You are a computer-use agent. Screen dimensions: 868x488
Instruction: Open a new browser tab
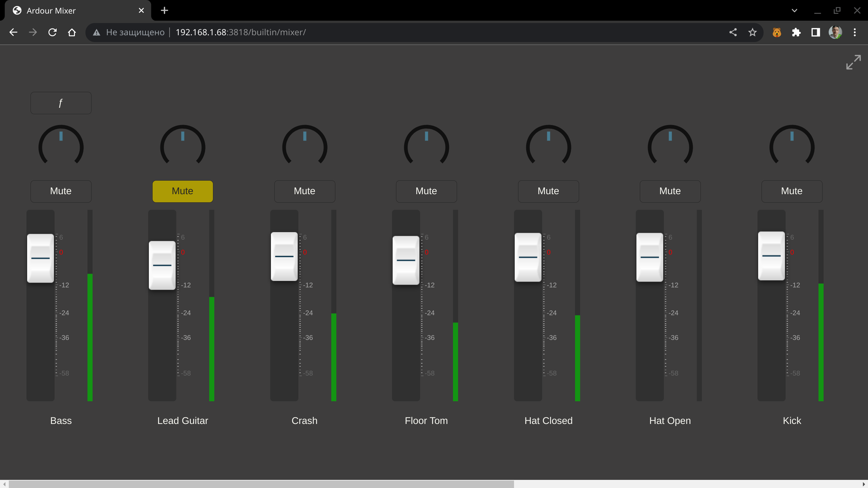[164, 11]
